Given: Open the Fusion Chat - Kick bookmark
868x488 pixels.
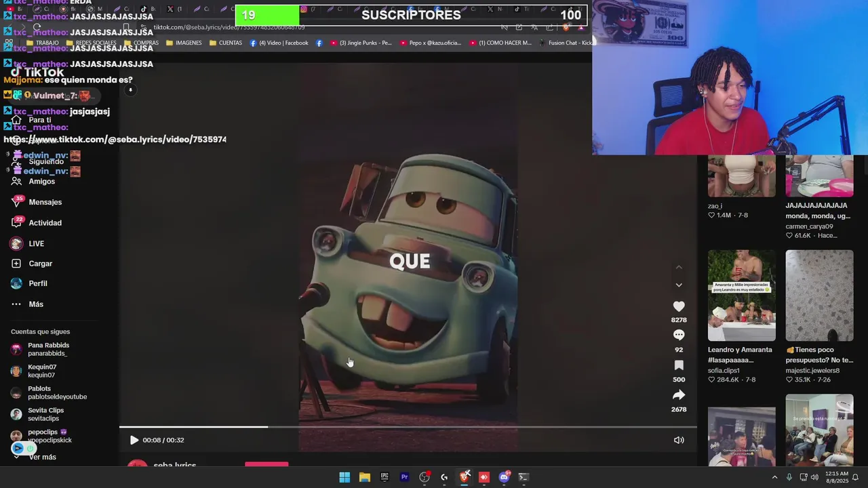Looking at the screenshot, I should (566, 43).
